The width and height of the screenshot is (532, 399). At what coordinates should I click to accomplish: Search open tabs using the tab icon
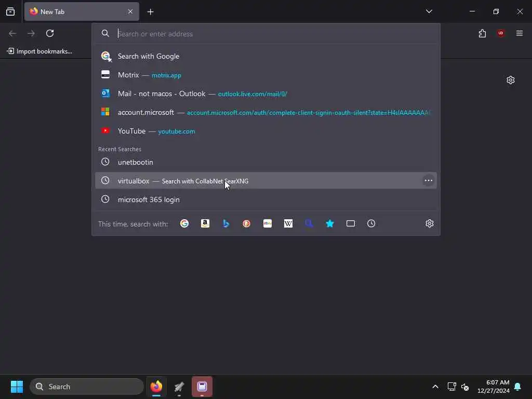pos(351,223)
